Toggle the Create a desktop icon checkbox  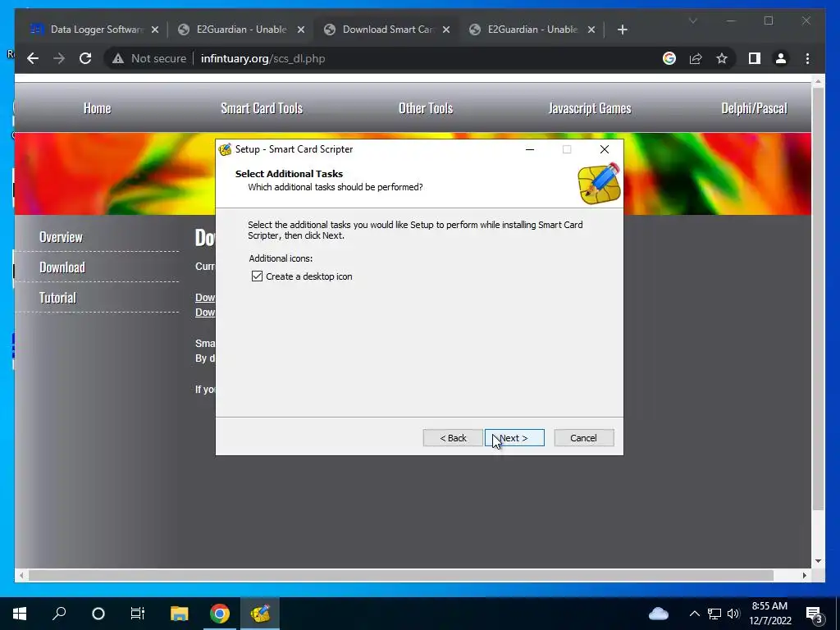pyautogui.click(x=257, y=276)
